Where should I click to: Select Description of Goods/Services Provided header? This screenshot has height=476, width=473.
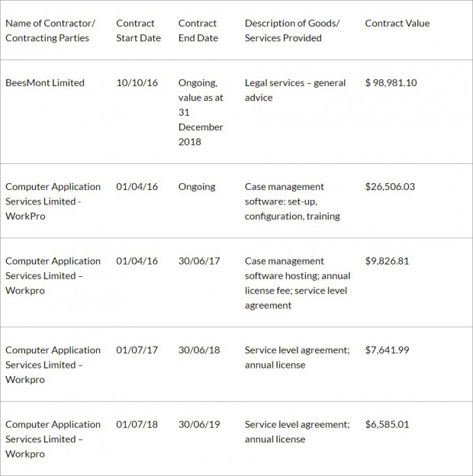tap(292, 31)
